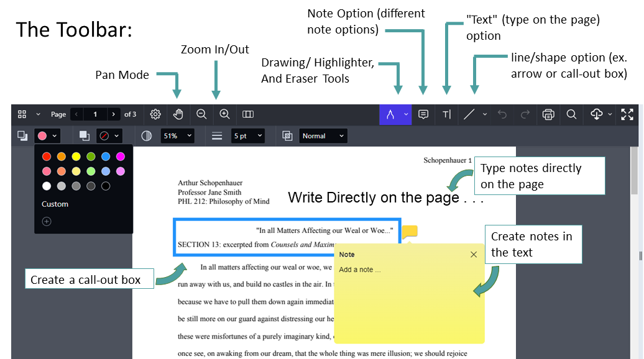Click the printer icon
Screen dimensions: 644x359
click(x=548, y=114)
